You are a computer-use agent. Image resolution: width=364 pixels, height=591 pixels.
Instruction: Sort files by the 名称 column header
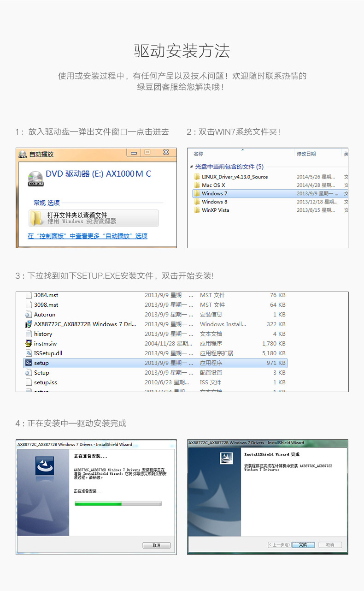pos(198,154)
